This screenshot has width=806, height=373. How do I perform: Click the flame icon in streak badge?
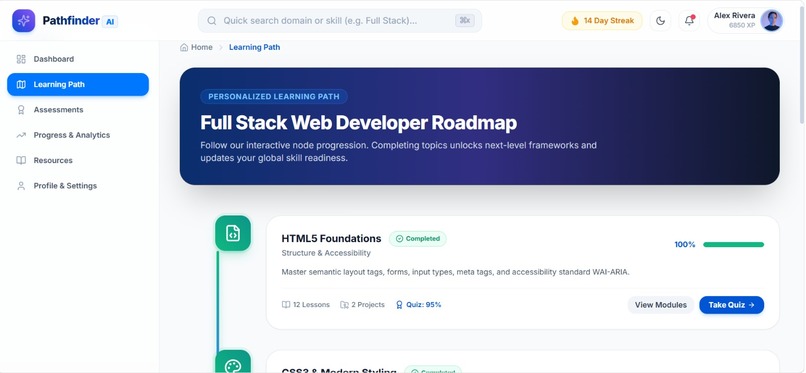point(575,21)
